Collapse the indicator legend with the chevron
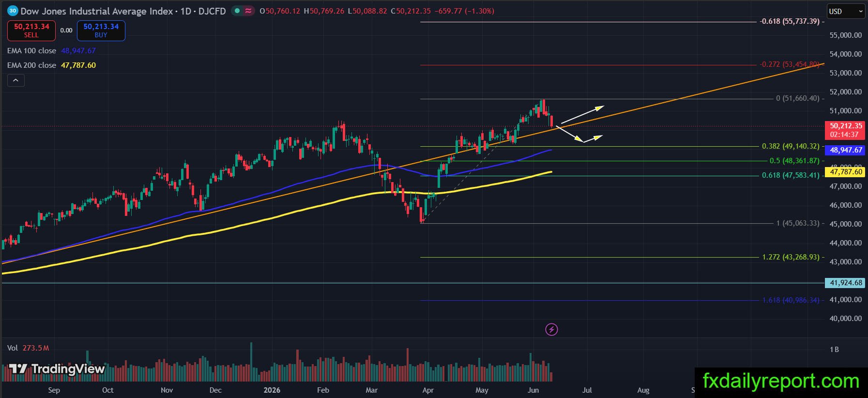Screen dimensions: 868x398 click(15, 80)
